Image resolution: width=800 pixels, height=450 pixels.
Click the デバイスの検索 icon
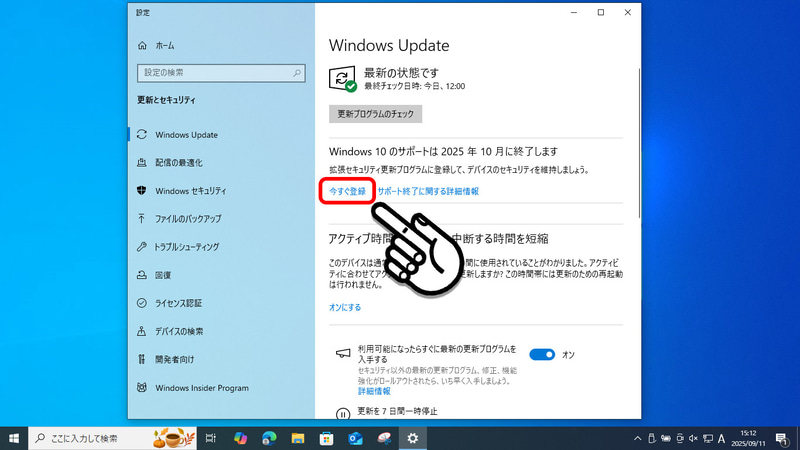pyautogui.click(x=142, y=331)
